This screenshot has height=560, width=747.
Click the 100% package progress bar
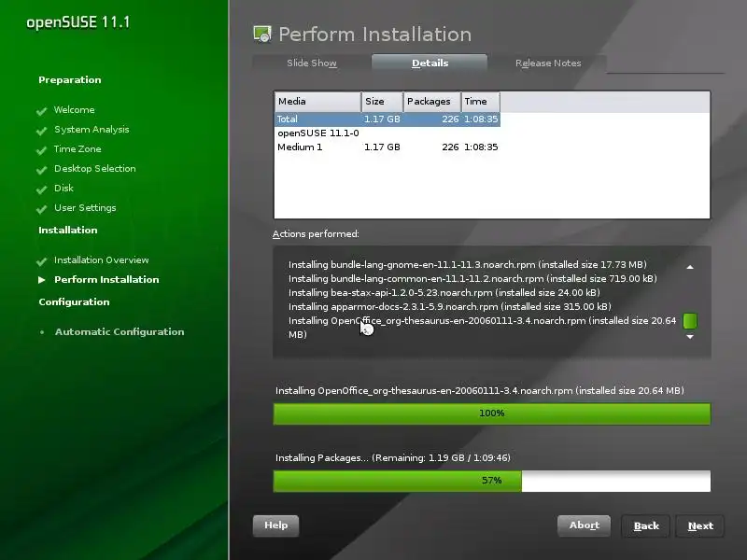click(x=492, y=413)
